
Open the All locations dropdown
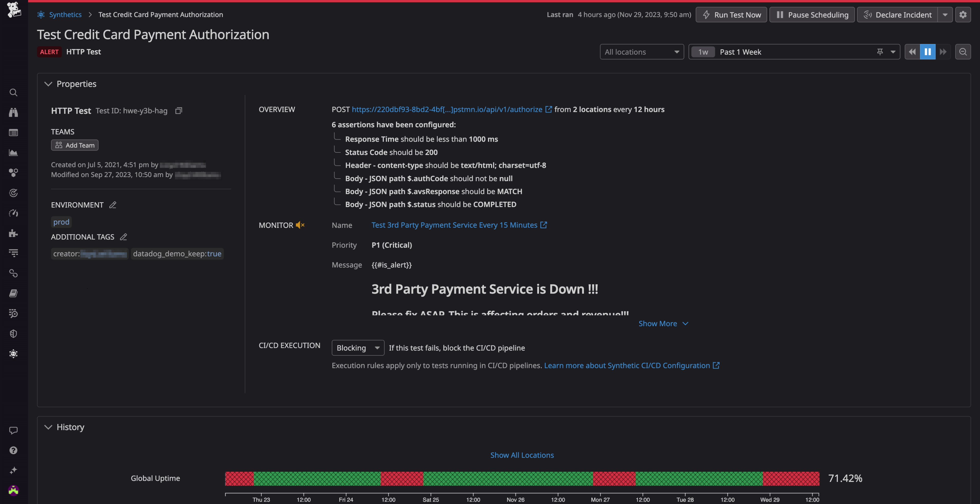(642, 51)
